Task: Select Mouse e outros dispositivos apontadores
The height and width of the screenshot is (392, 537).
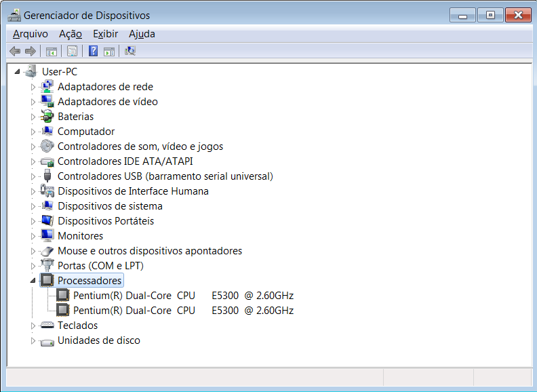Action: pos(150,251)
